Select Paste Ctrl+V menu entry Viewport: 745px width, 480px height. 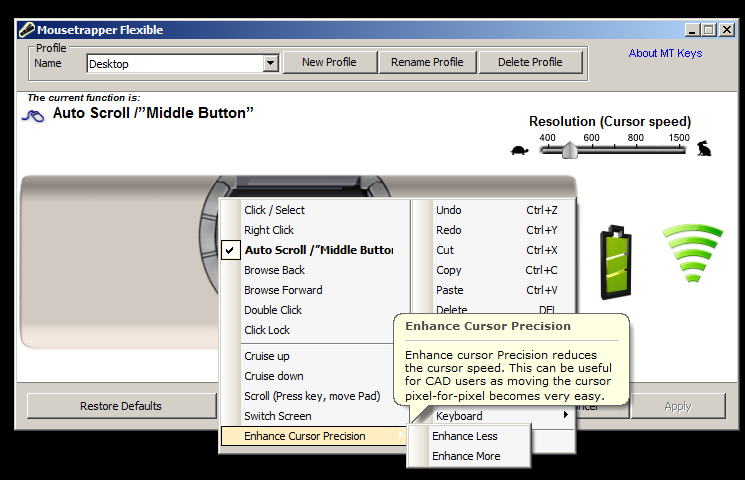click(494, 290)
